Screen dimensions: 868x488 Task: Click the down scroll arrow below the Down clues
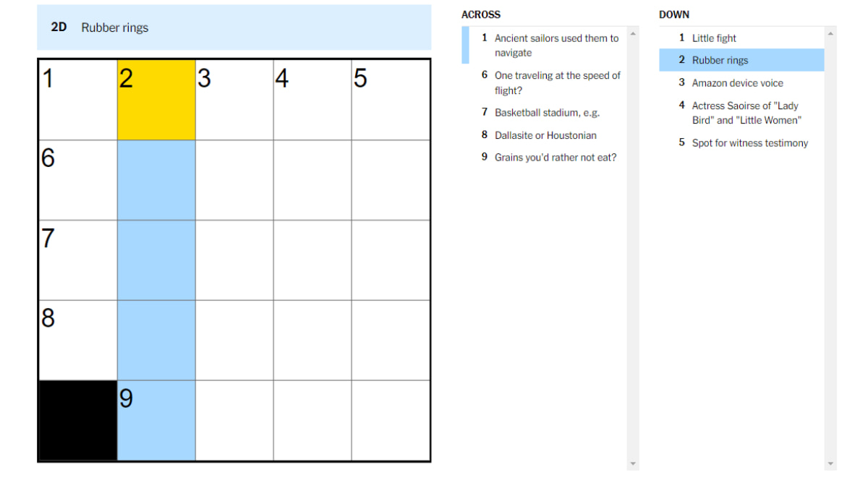tap(830, 463)
